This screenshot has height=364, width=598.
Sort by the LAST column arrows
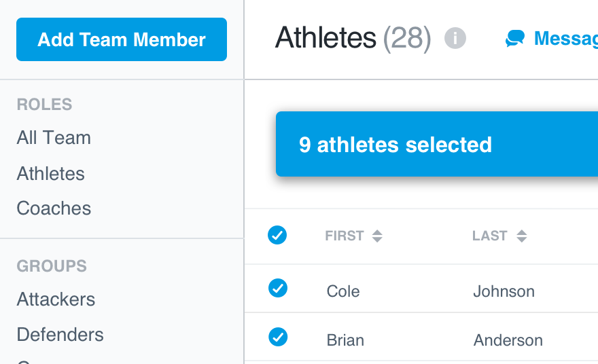(522, 236)
